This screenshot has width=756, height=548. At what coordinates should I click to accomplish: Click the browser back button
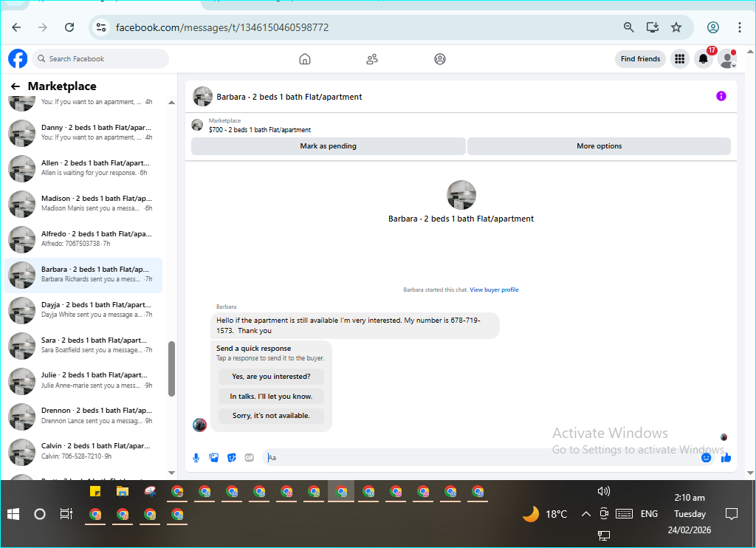coord(16,27)
